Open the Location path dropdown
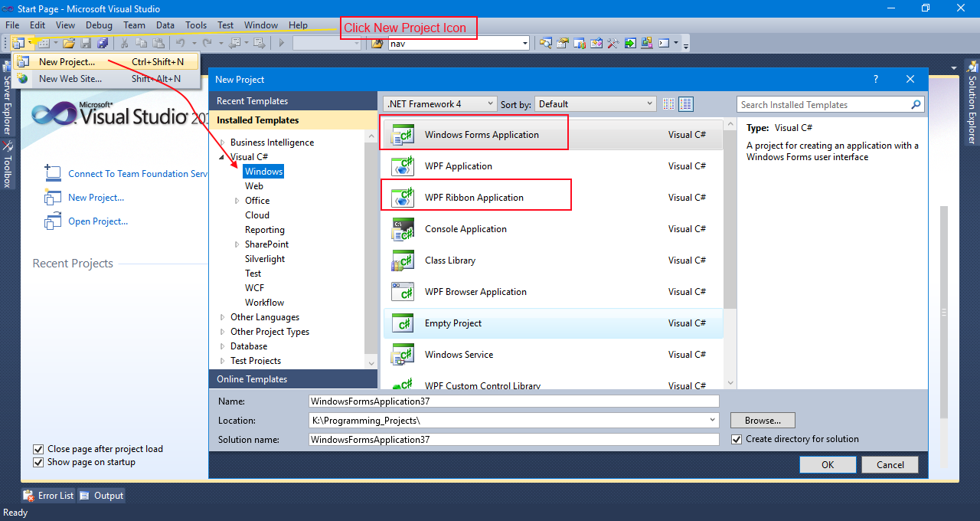Image resolution: width=980 pixels, height=521 pixels. (x=713, y=420)
